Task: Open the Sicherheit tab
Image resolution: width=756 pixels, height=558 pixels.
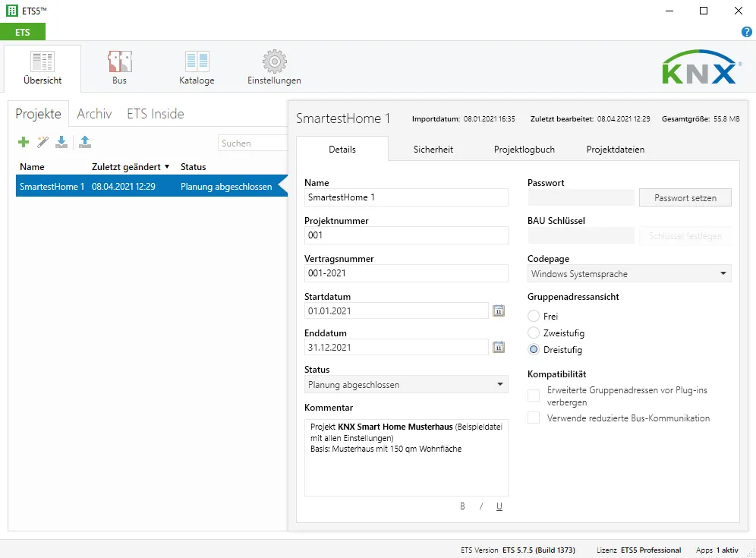Action: click(433, 150)
